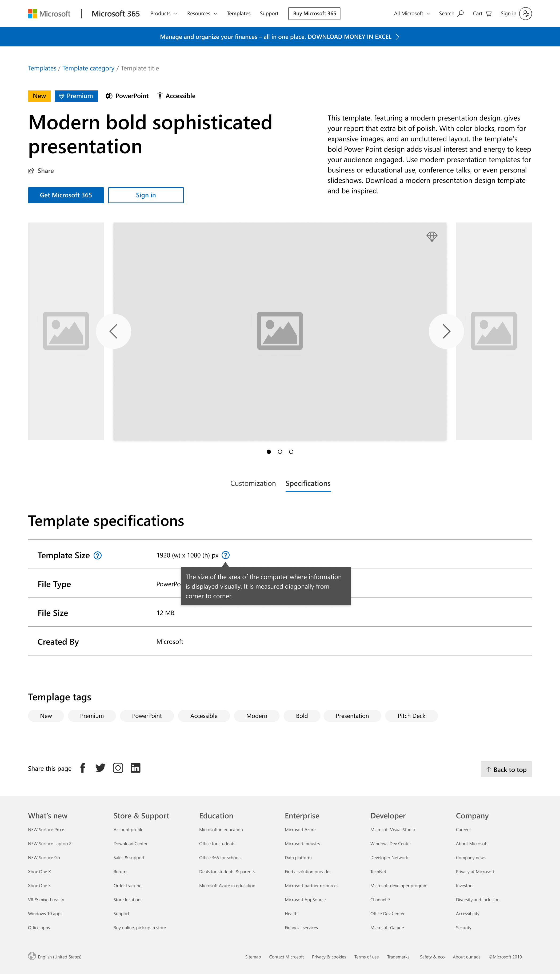Click the Facebook share icon
This screenshot has height=974, width=560.
(83, 768)
